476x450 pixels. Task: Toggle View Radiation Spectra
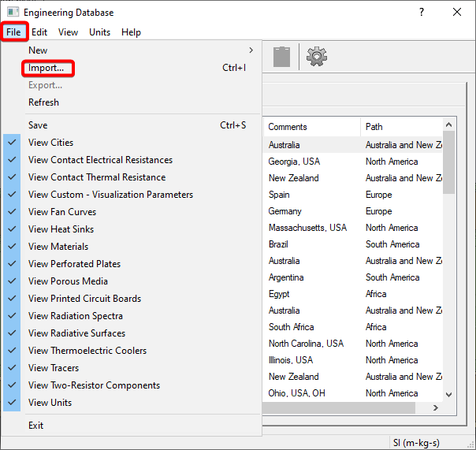click(132, 316)
